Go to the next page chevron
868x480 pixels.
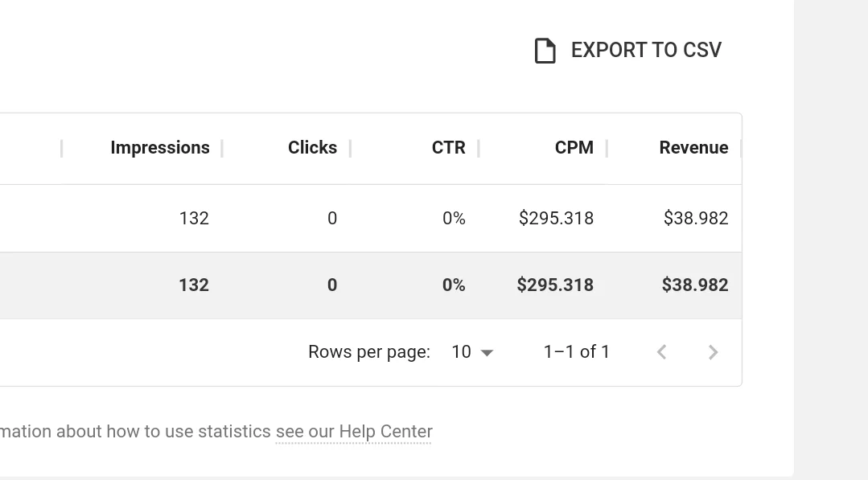tap(713, 352)
